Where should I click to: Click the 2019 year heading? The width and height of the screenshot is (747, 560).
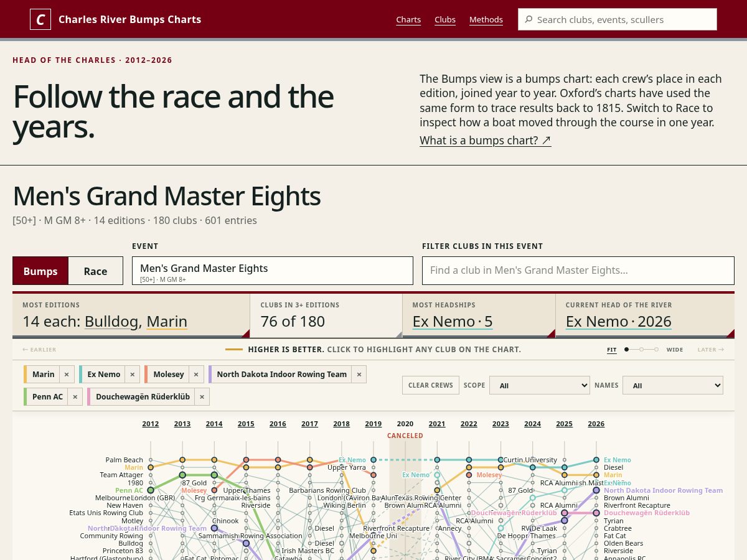[374, 424]
